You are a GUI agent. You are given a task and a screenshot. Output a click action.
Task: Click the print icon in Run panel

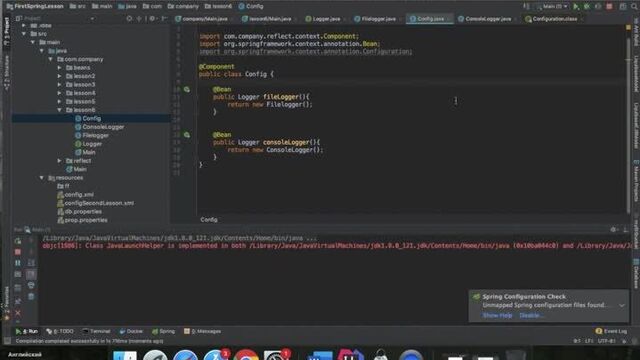(x=31, y=285)
